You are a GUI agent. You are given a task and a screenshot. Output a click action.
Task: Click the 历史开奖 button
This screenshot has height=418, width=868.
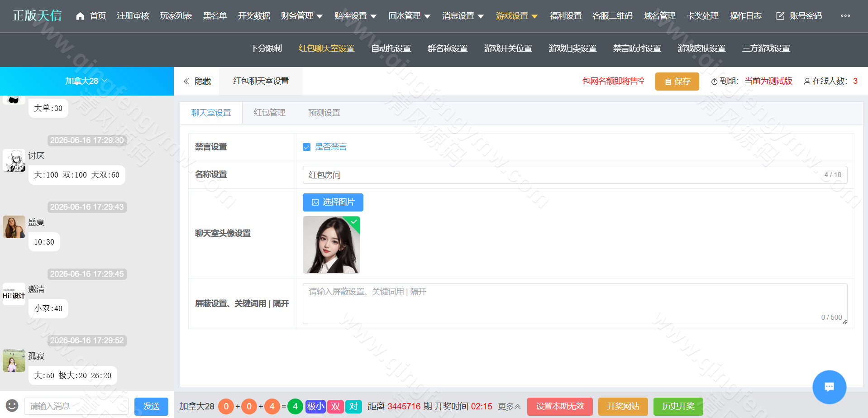[x=678, y=407]
